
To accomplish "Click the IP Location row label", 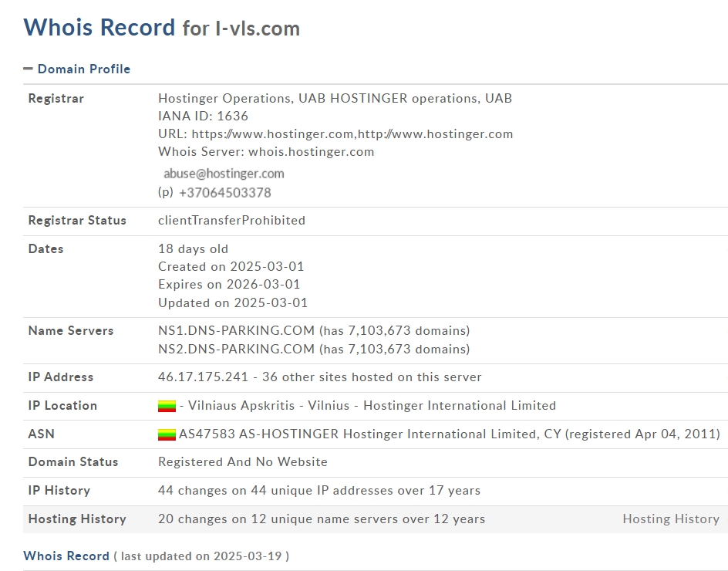I will click(62, 406).
